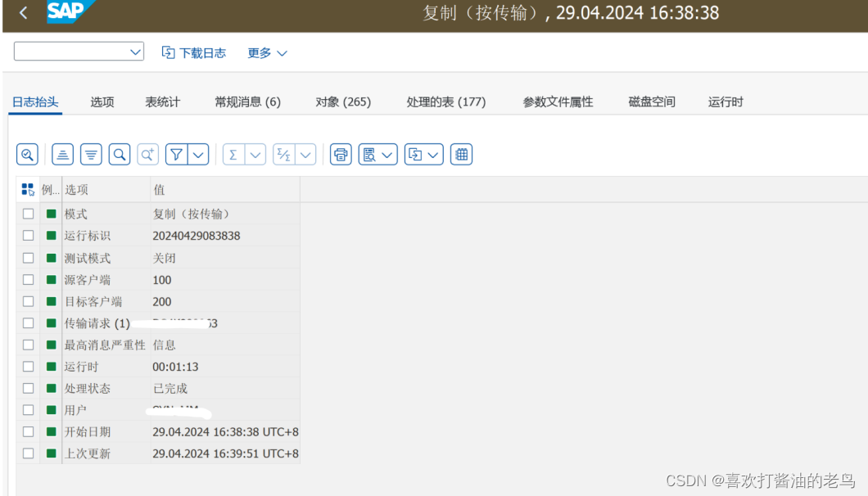This screenshot has height=496, width=868.
Task: Apply a filter using the Filter icon
Action: point(177,154)
